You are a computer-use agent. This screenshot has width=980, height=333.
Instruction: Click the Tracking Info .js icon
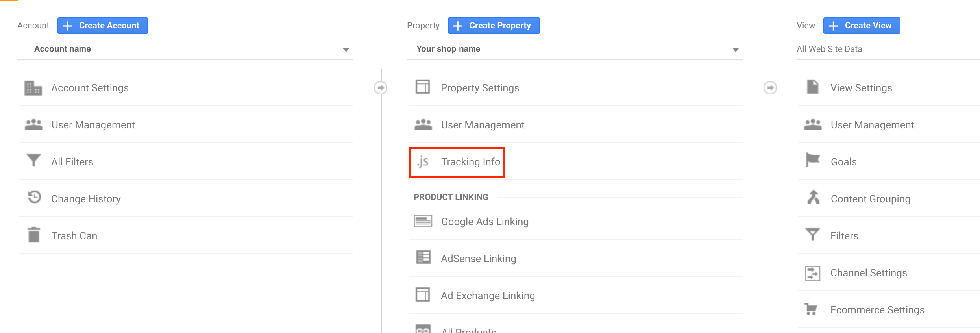[x=423, y=162]
